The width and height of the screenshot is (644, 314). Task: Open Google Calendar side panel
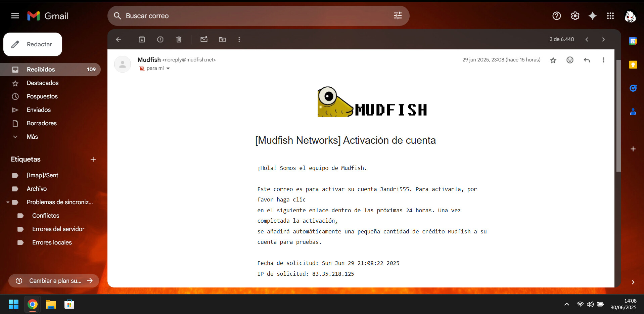coord(633,41)
